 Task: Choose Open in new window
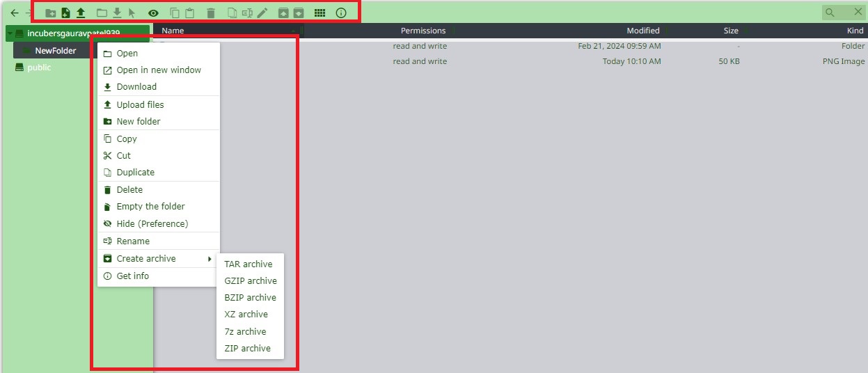pos(159,70)
